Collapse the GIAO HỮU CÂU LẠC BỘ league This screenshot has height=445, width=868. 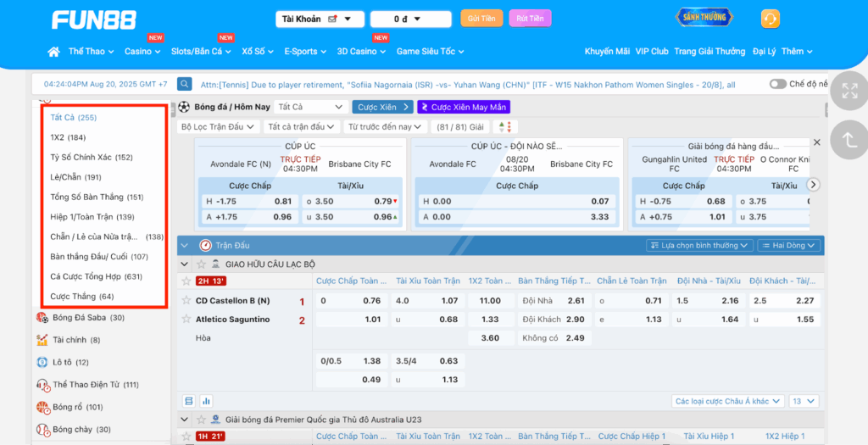click(x=185, y=264)
